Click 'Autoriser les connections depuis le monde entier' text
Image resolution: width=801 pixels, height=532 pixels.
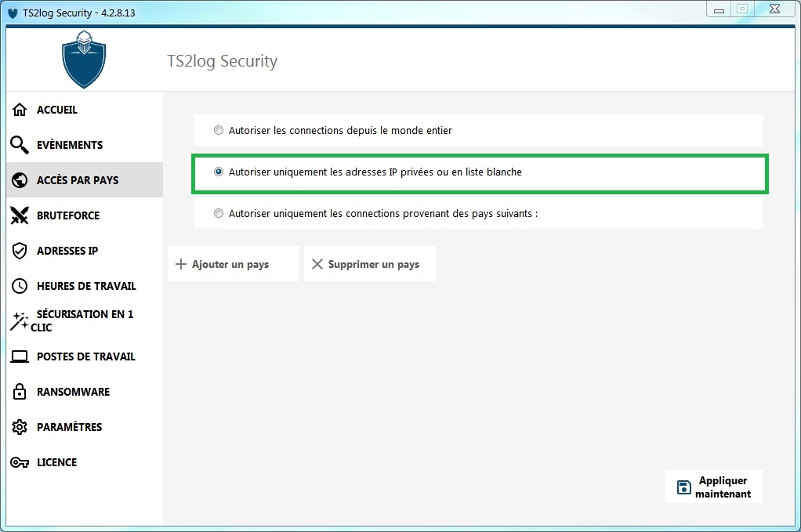pos(340,130)
